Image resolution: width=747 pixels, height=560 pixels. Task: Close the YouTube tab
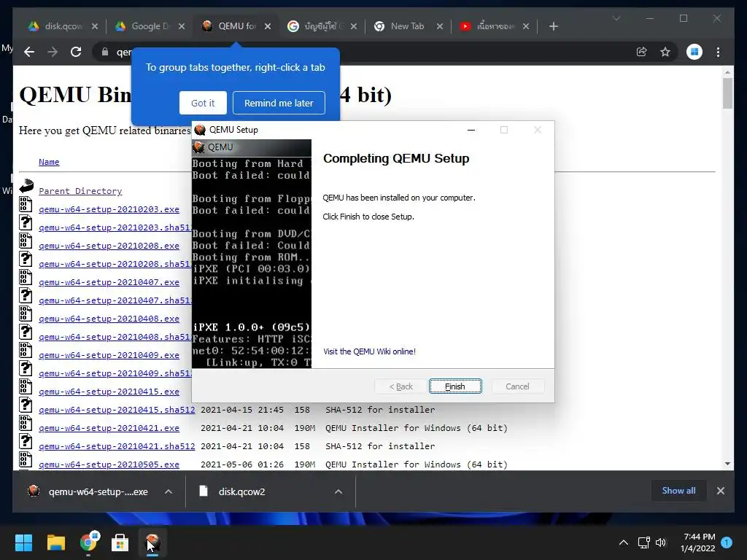526,26
